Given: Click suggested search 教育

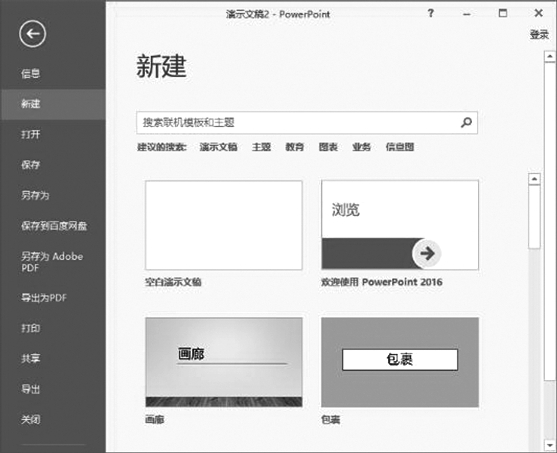Looking at the screenshot, I should tap(295, 147).
